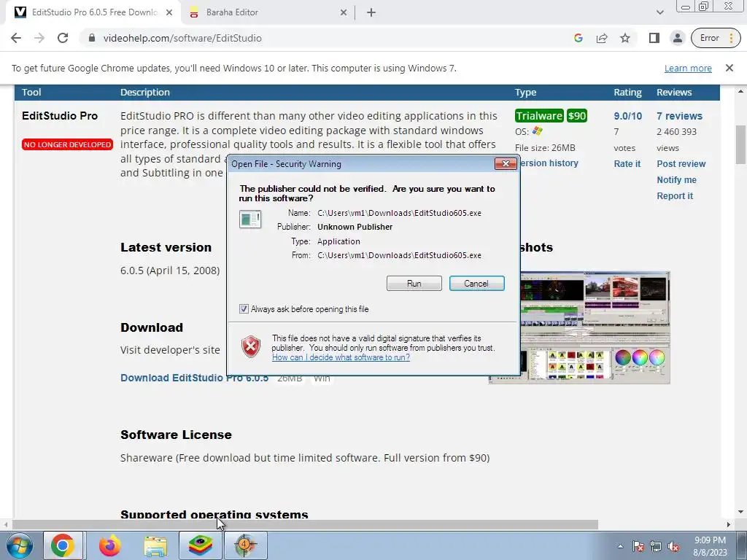This screenshot has width=747, height=560.
Task: Click the Error update button in Chrome
Action: (x=716, y=38)
